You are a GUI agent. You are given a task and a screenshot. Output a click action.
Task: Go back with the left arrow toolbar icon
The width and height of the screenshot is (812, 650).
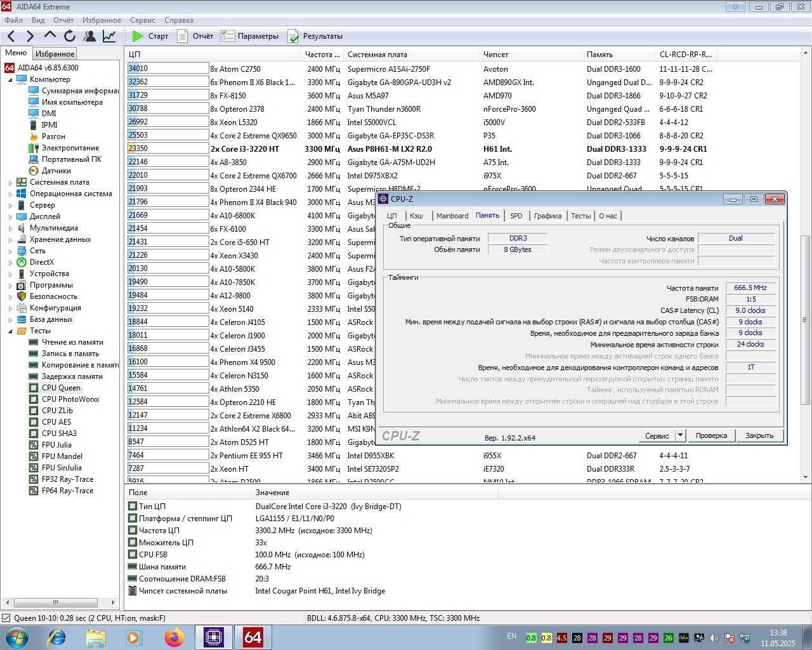[11, 36]
